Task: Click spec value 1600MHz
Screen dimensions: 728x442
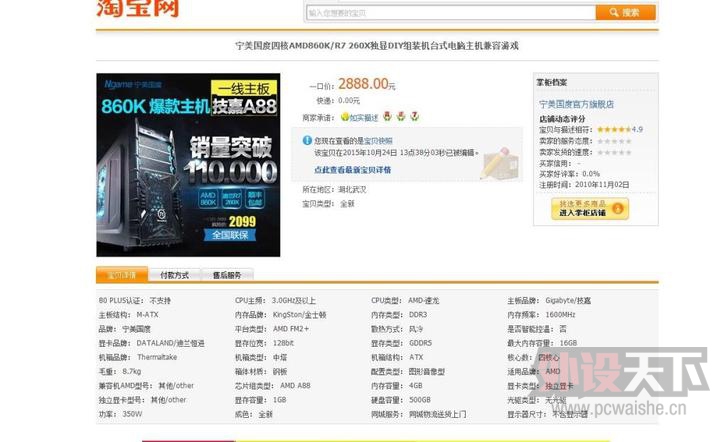Action: (560, 315)
